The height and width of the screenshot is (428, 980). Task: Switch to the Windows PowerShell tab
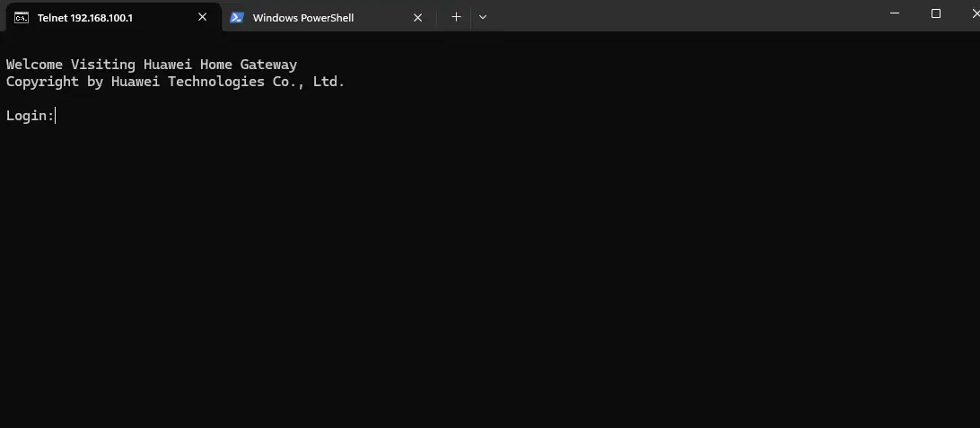327,17
